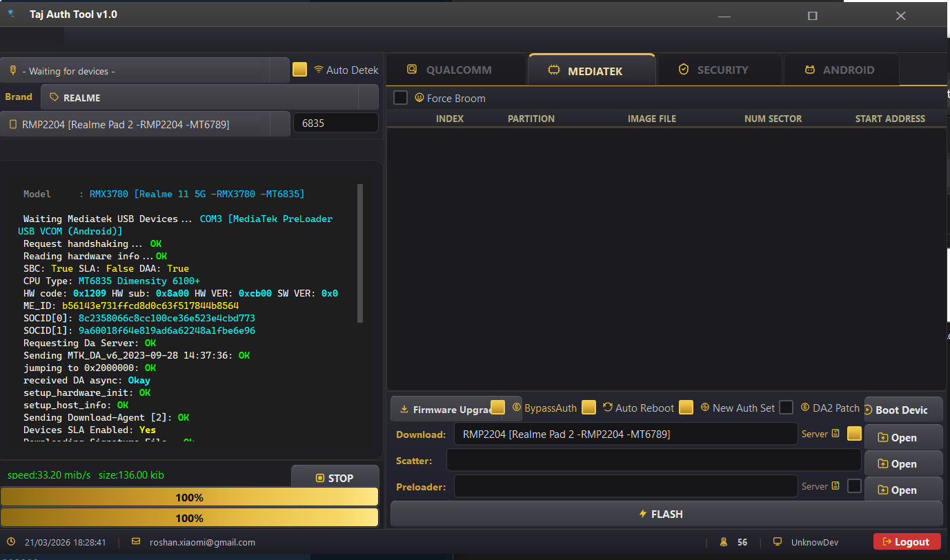This screenshot has height=560, width=950.
Task: Toggle the Auto Detek checkbox
Action: coord(299,70)
